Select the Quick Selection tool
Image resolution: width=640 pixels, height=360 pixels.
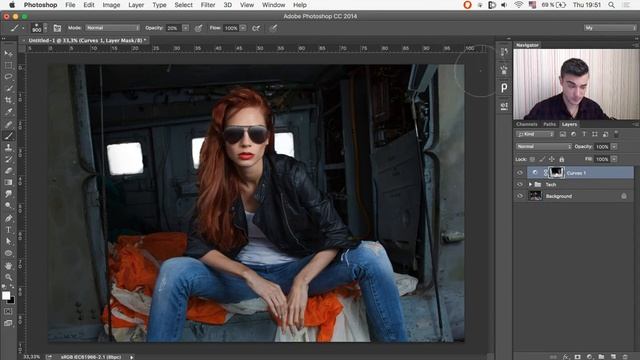coord(8,88)
